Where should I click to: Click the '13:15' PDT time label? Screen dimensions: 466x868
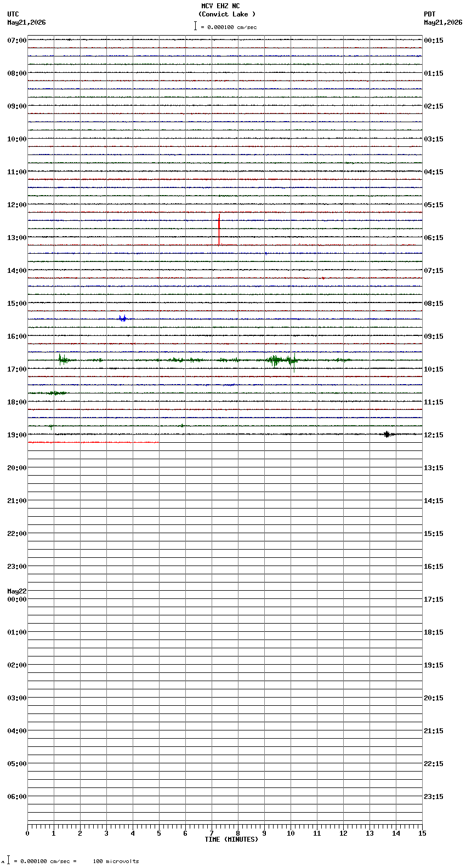pos(434,468)
